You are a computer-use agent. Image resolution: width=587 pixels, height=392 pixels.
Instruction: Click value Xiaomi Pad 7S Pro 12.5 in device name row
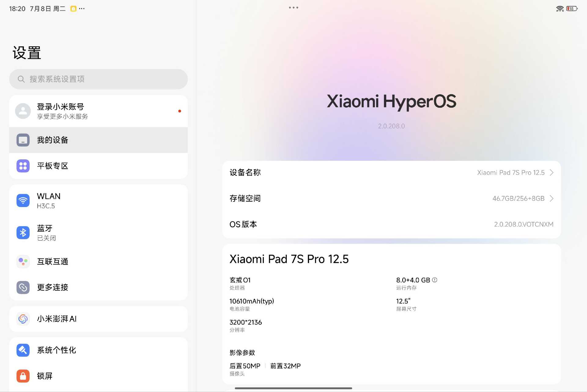tap(511, 172)
